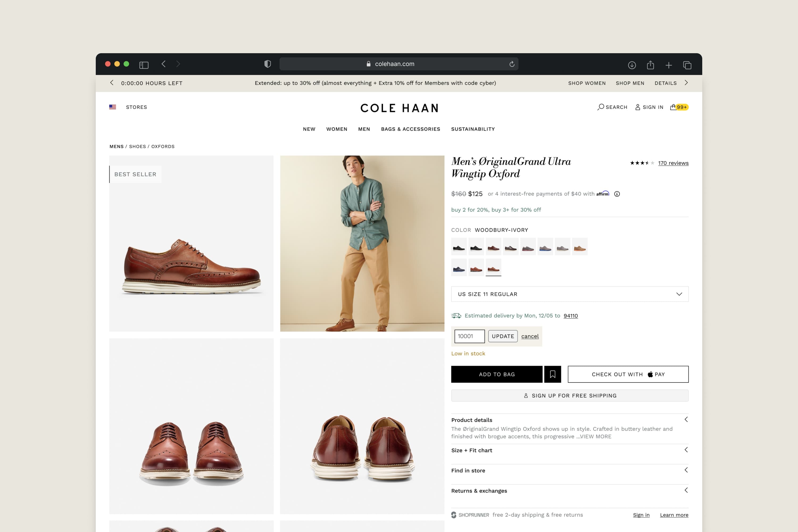
Task: Click the shopping bag icon
Action: tap(673, 107)
